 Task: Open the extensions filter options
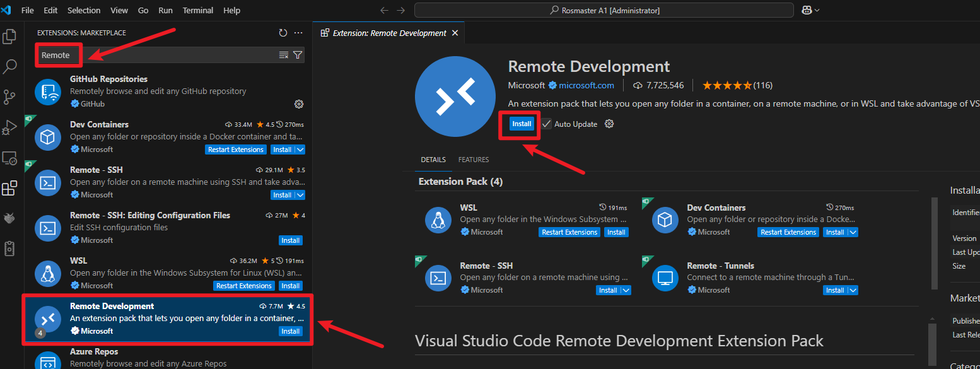[298, 55]
